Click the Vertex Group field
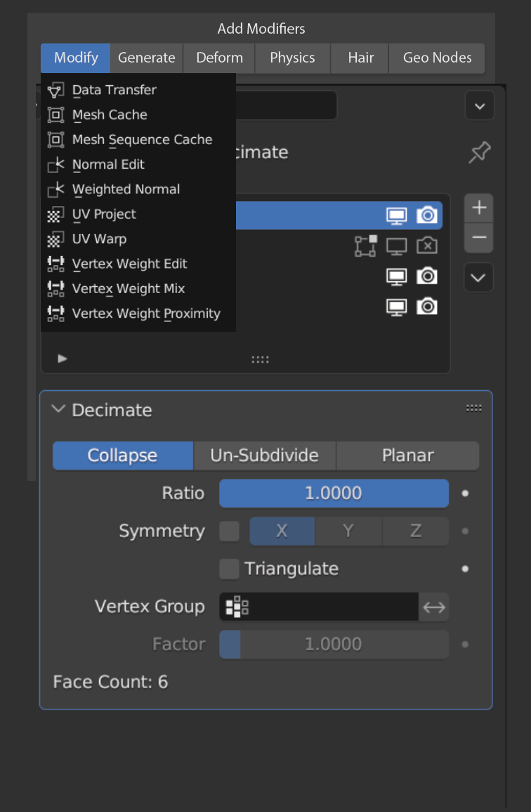 pos(319,607)
